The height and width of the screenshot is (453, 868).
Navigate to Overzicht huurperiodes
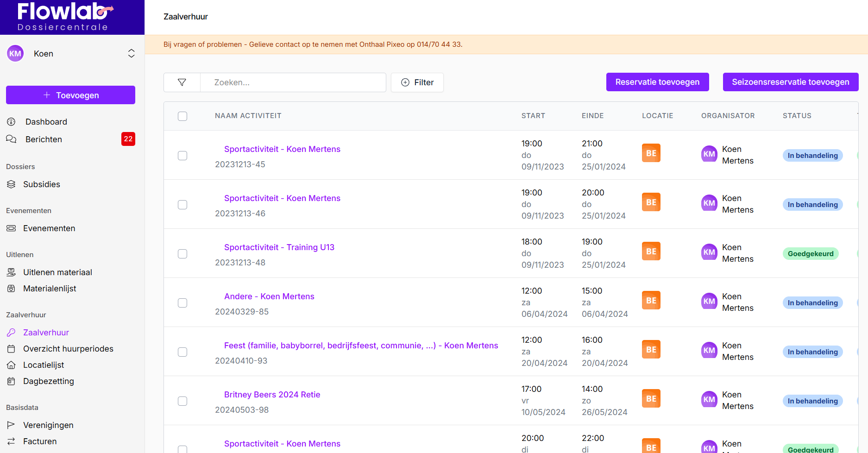[x=68, y=349]
